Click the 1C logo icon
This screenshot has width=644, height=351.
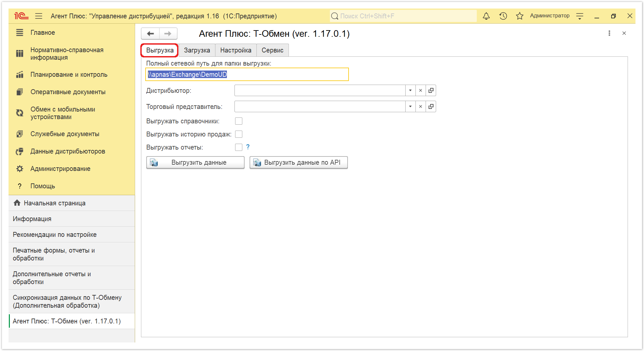point(21,16)
